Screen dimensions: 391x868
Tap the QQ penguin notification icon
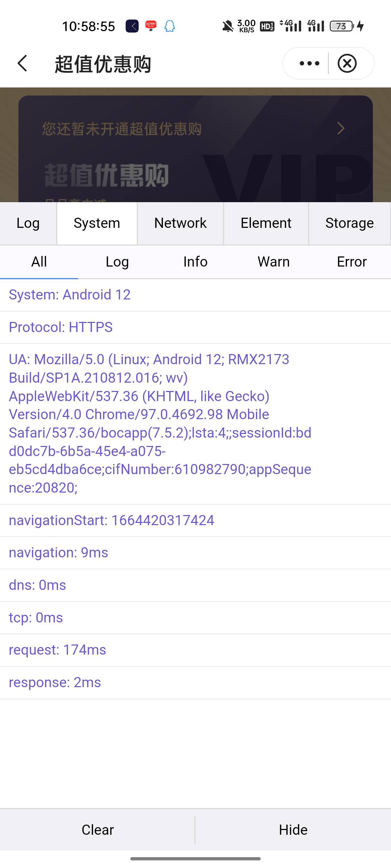[170, 26]
